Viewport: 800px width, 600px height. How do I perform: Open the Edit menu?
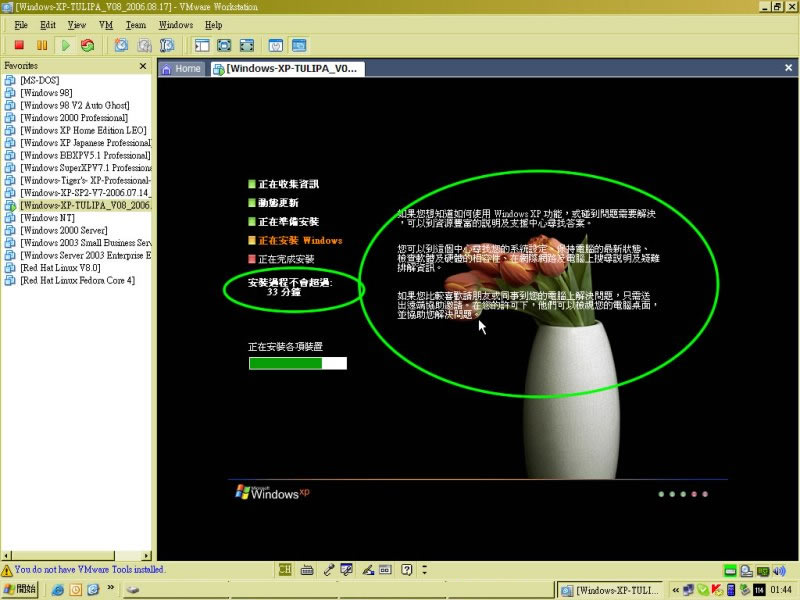tap(48, 25)
